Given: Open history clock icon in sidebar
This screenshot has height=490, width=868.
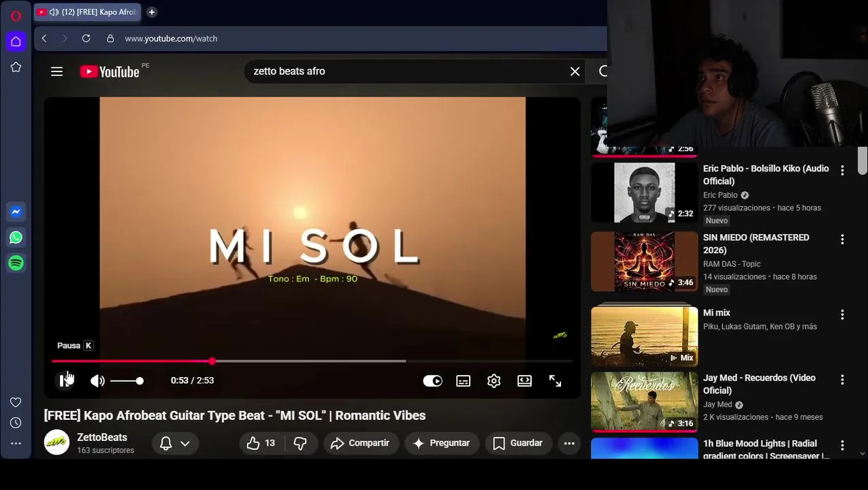Looking at the screenshot, I should 16,423.
